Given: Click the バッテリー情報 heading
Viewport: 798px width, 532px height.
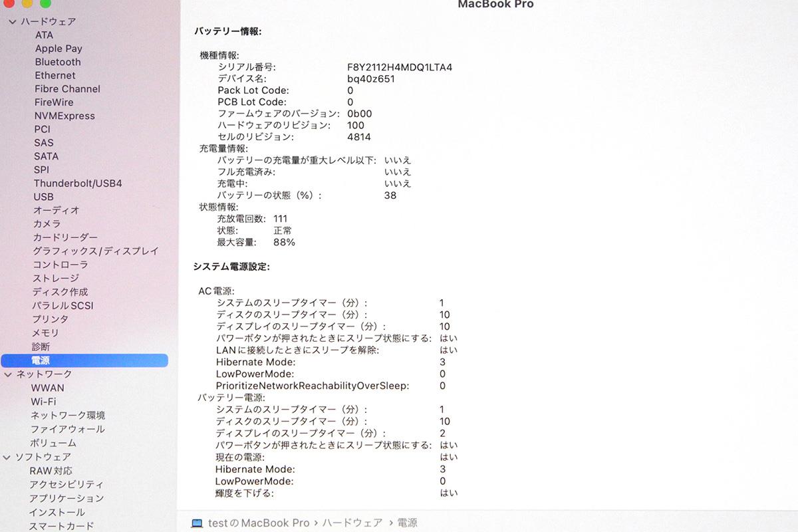Looking at the screenshot, I should coord(228,31).
